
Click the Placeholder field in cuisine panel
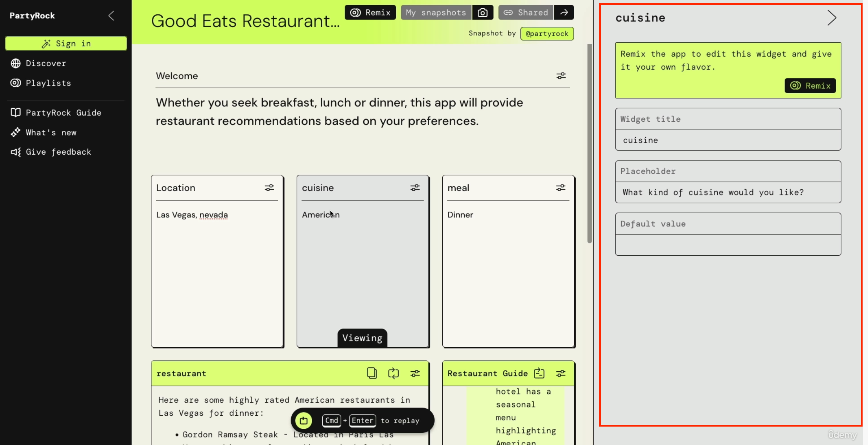click(728, 193)
